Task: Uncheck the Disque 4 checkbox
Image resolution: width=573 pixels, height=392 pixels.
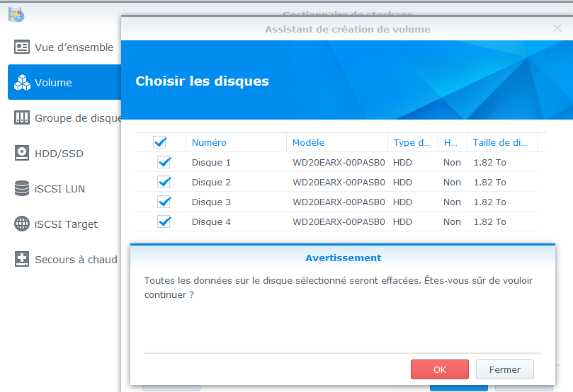Action: (x=164, y=221)
